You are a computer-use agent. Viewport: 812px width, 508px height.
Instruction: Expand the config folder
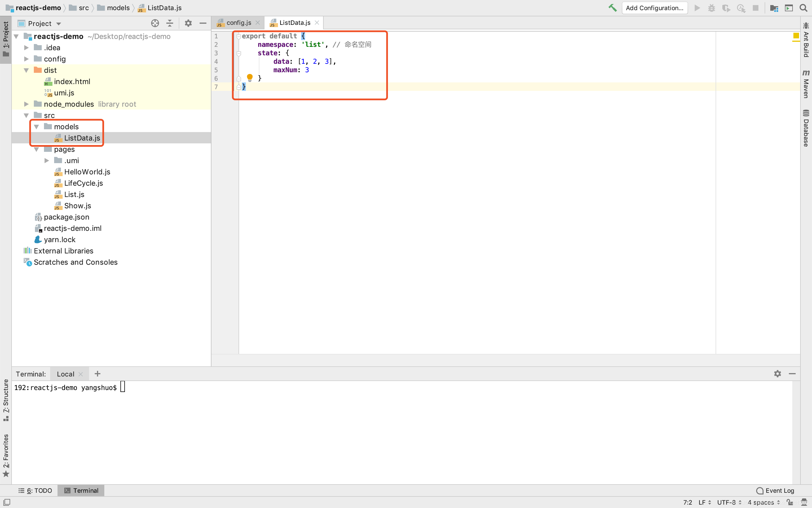pyautogui.click(x=26, y=59)
